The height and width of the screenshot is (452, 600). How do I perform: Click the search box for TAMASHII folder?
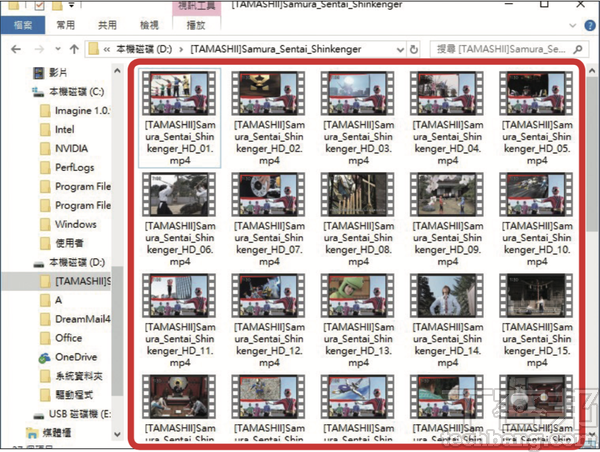(500, 48)
